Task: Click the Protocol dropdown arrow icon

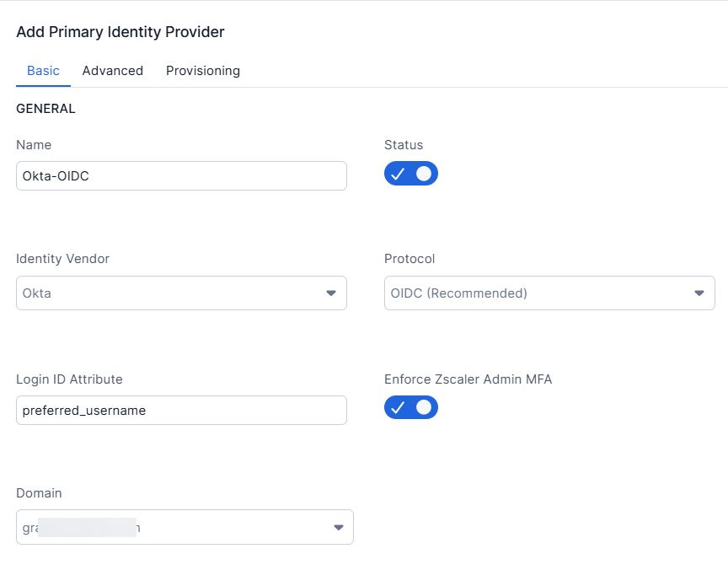Action: pyautogui.click(x=699, y=293)
